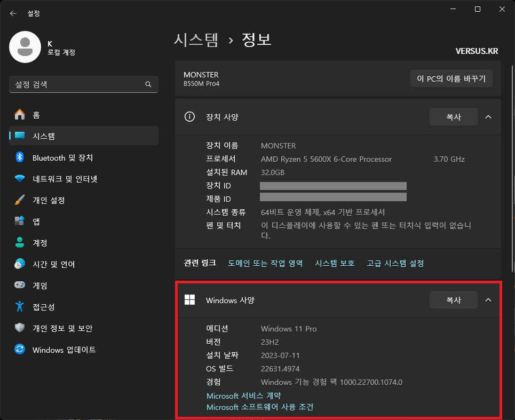Click 64비트 운영 체제 system type value
This screenshot has width=515, height=420.
(x=323, y=212)
